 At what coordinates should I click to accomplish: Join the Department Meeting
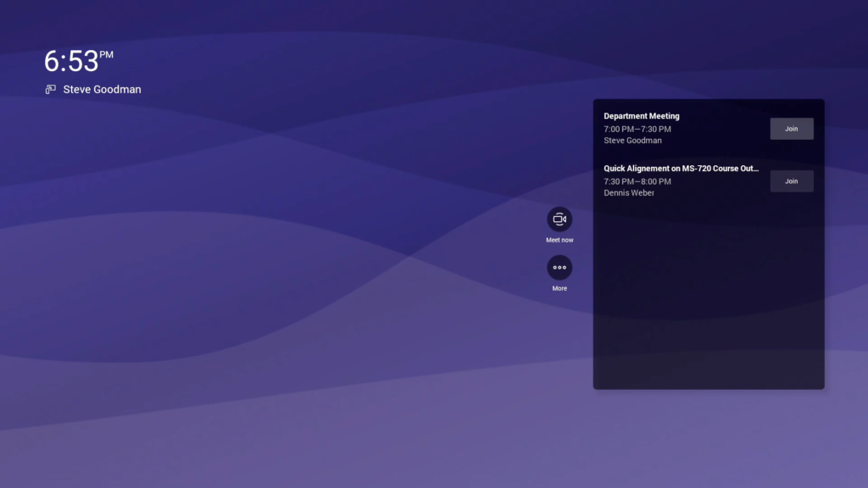[791, 129]
